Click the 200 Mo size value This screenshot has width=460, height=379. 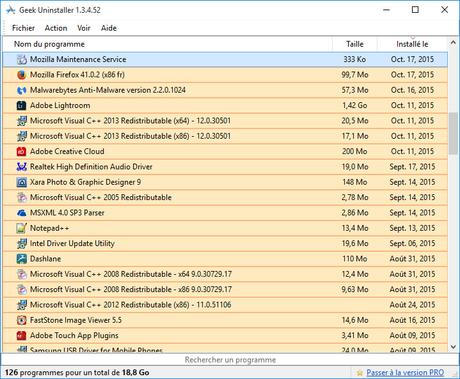pos(355,151)
